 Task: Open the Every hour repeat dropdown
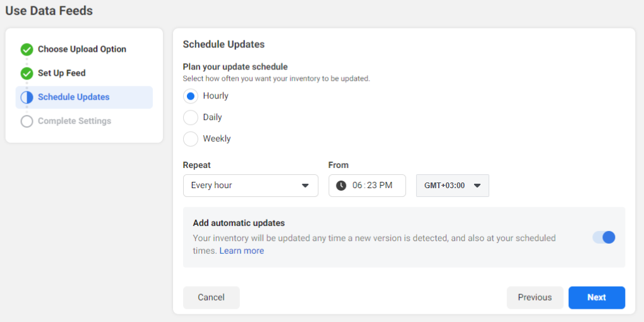coord(250,186)
